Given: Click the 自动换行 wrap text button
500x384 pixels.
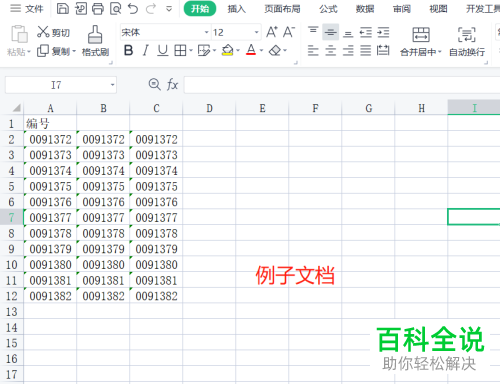Looking at the screenshot, I should pyautogui.click(x=467, y=41).
